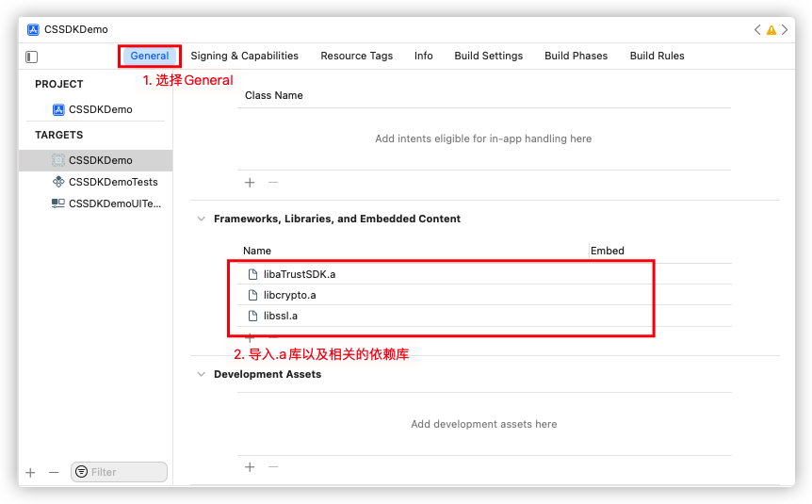Screen dimensions: 812x504
Task: Click the yellow warning issue icon
Action: (771, 30)
